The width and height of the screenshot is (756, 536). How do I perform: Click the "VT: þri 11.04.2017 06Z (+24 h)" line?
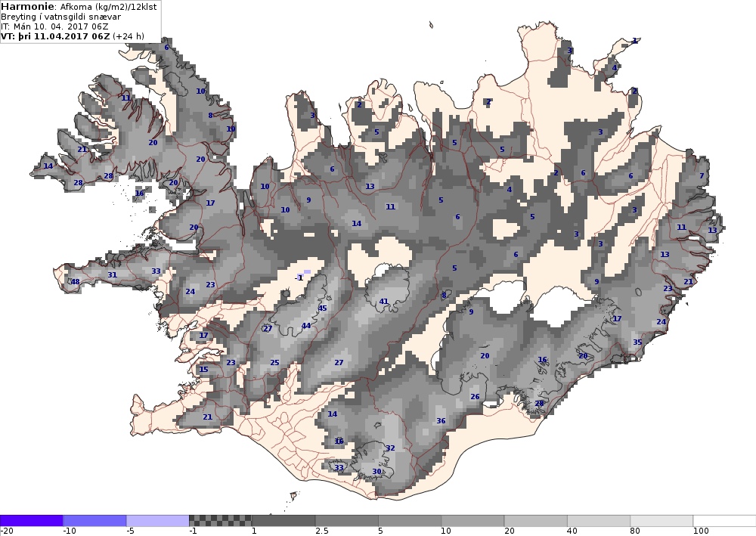(x=73, y=36)
